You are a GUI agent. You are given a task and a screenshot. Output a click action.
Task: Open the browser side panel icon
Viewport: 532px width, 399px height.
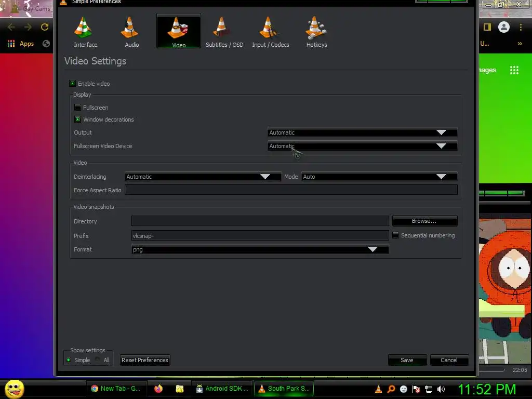487,27
